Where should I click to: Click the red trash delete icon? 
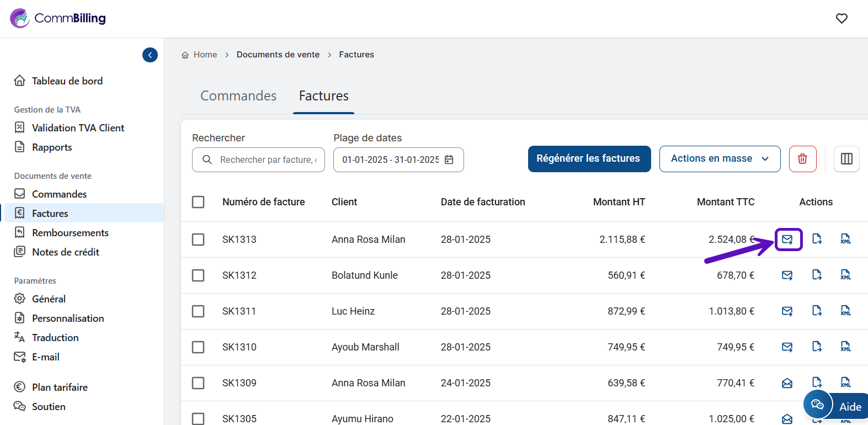coord(802,159)
